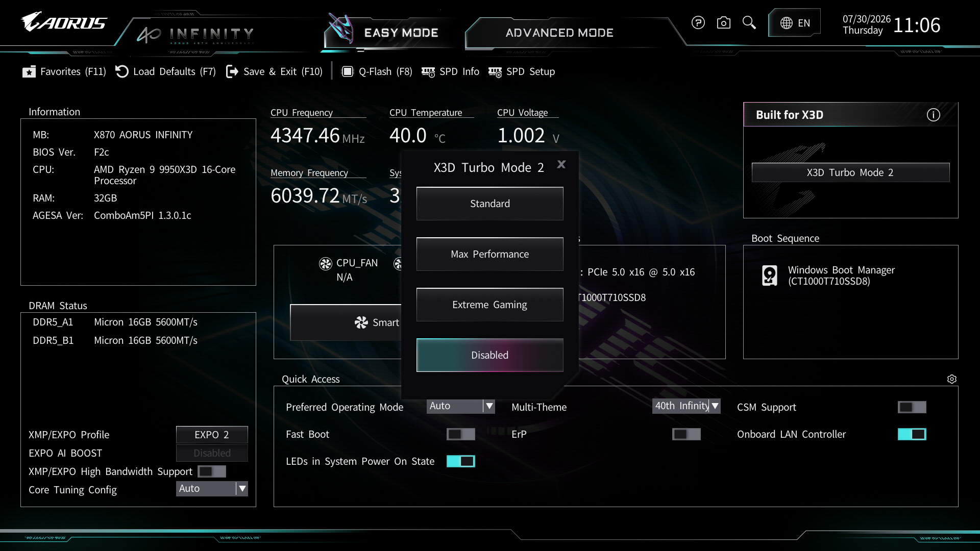This screenshot has width=980, height=551.
Task: Change language via EN globe button
Action: coord(795,23)
